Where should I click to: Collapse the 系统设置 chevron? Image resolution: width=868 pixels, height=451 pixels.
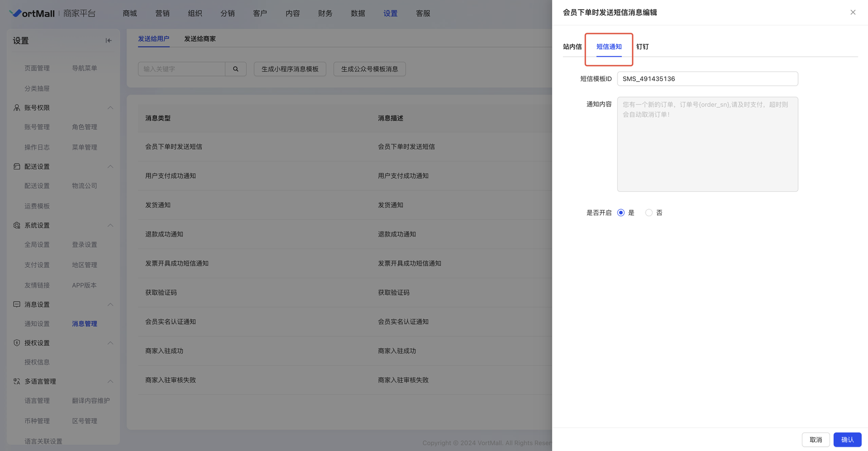tap(110, 225)
